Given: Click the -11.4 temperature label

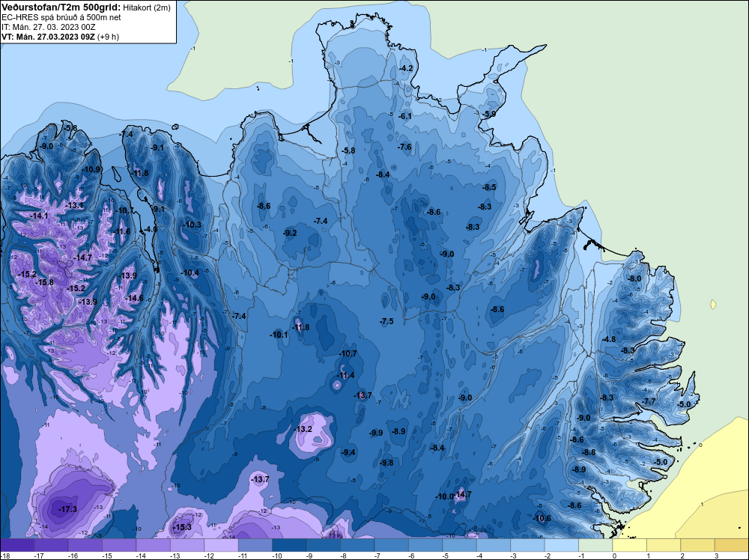Looking at the screenshot, I should click(x=345, y=375).
